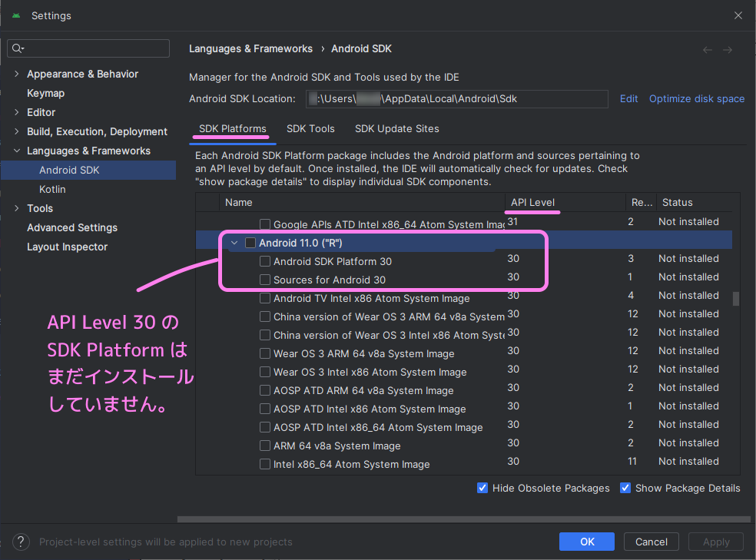Collapse Languages & Frameworks
756x560 pixels.
coord(16,150)
